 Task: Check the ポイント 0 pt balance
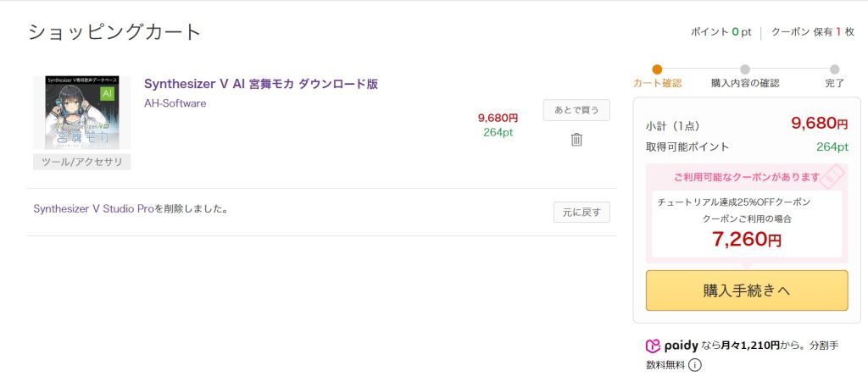721,31
